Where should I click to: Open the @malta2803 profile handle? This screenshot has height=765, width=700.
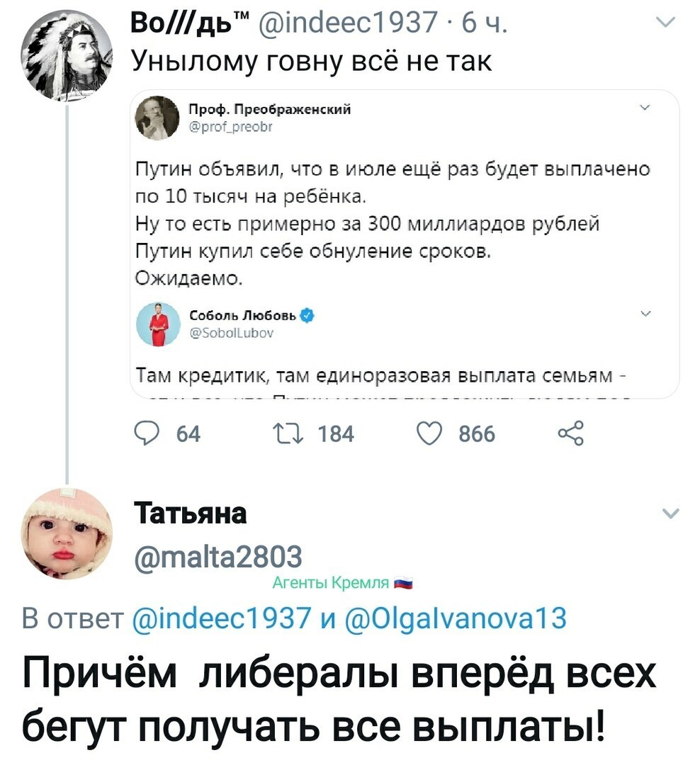pyautogui.click(x=219, y=556)
